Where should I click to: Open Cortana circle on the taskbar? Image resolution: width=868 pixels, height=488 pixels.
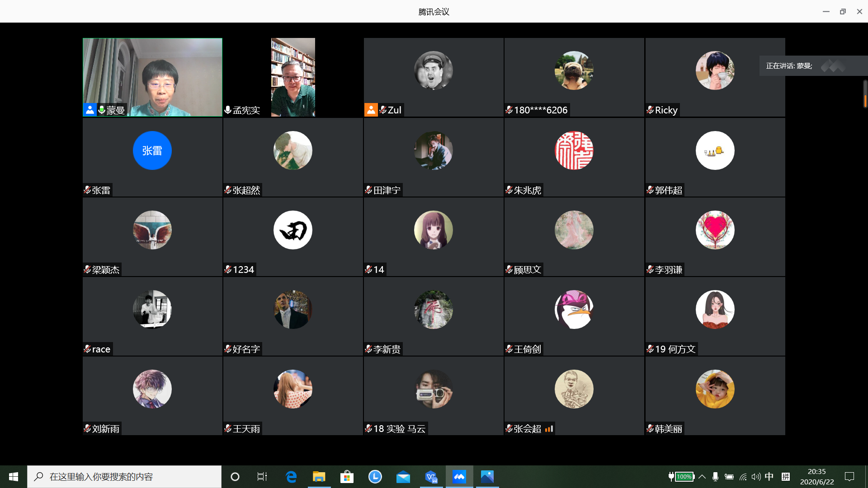point(235,477)
